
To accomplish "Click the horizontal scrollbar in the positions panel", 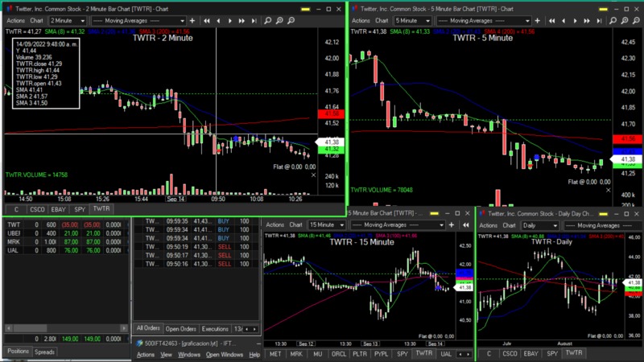I will pyautogui.click(x=64, y=328).
